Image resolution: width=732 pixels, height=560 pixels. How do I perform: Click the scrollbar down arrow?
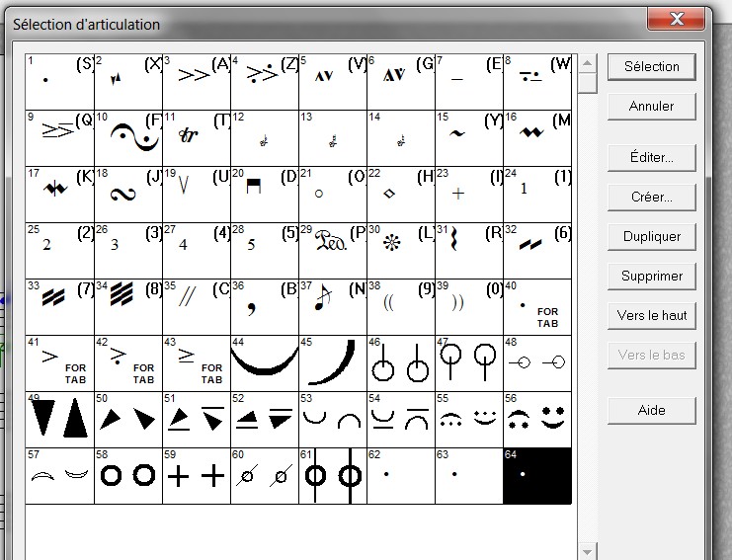[589, 550]
